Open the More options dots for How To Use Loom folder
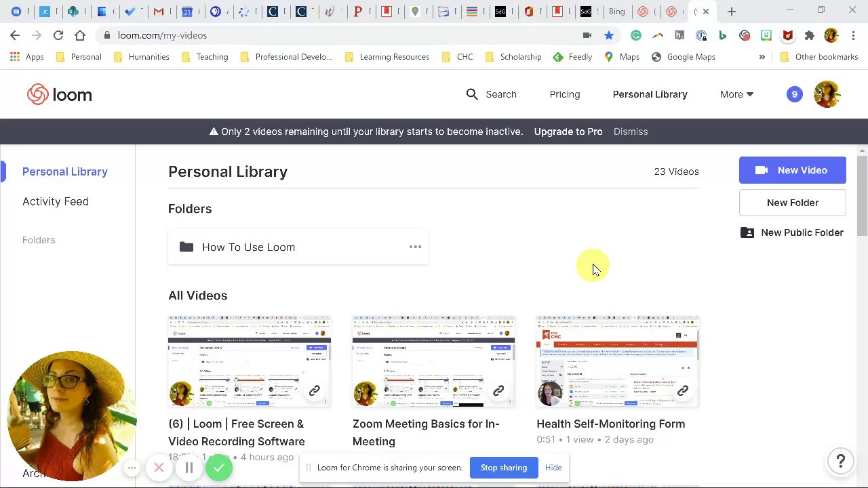The image size is (868, 488). coord(415,247)
